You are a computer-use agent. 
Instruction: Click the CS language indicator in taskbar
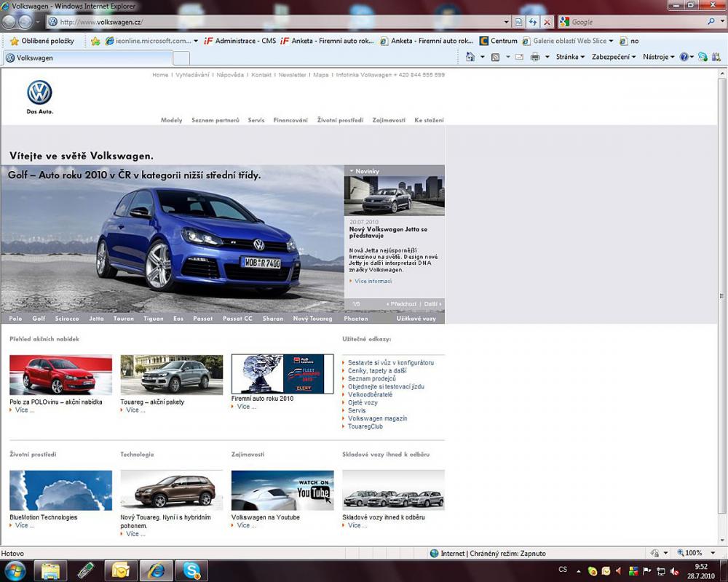[563, 570]
